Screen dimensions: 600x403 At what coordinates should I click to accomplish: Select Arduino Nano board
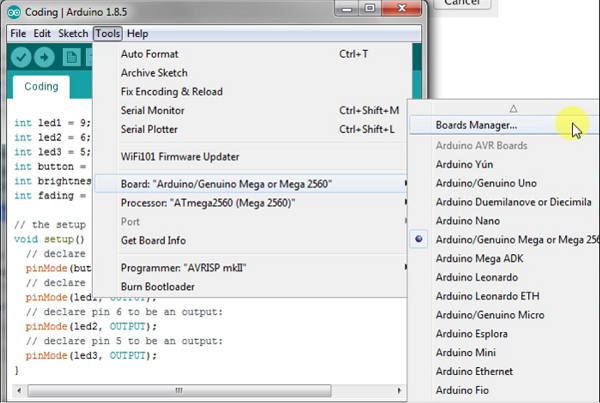click(504, 220)
